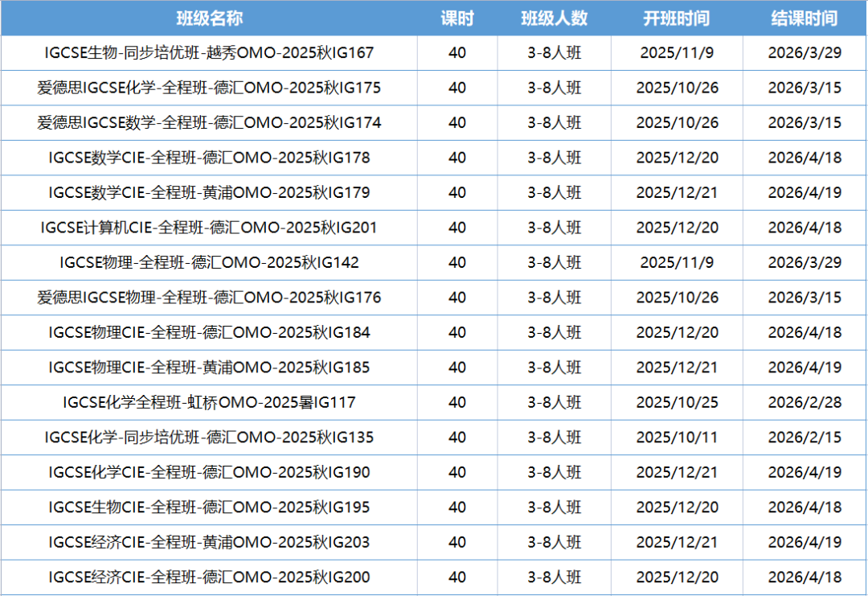
Task: Select the IGCSE计算机CIE IG201 class name
Action: [x=209, y=228]
